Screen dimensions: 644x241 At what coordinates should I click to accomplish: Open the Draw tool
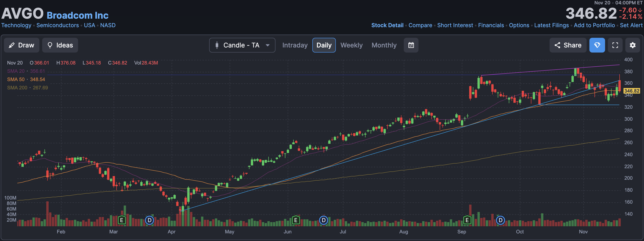pos(21,45)
